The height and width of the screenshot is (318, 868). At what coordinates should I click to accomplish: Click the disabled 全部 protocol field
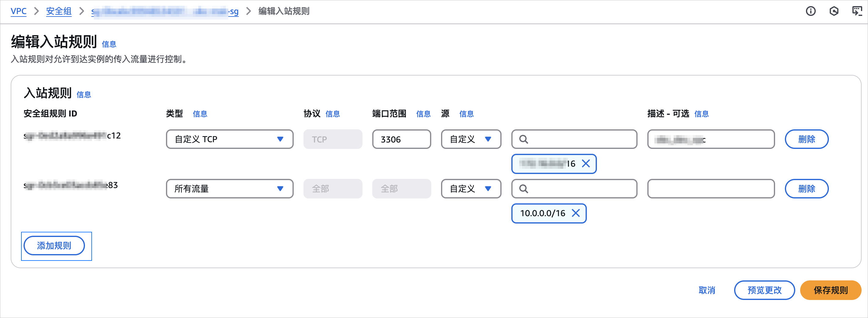pyautogui.click(x=333, y=189)
